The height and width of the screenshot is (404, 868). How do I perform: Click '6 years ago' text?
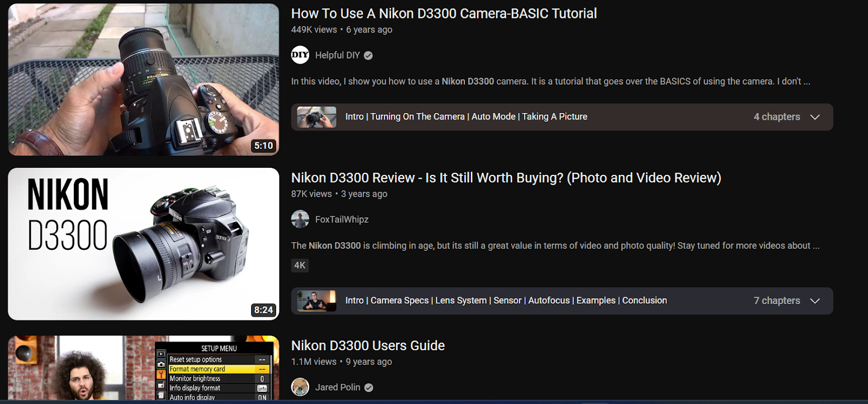coord(369,30)
